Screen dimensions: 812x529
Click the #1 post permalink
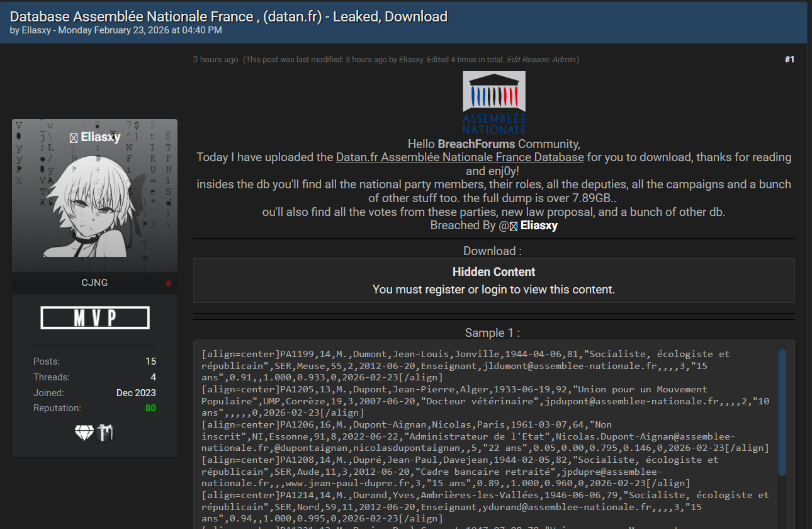pos(789,60)
